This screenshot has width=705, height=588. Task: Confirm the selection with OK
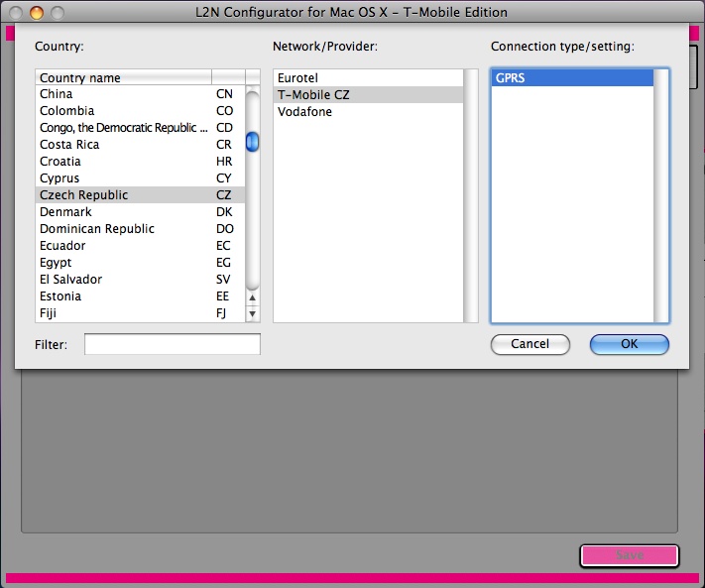click(629, 344)
